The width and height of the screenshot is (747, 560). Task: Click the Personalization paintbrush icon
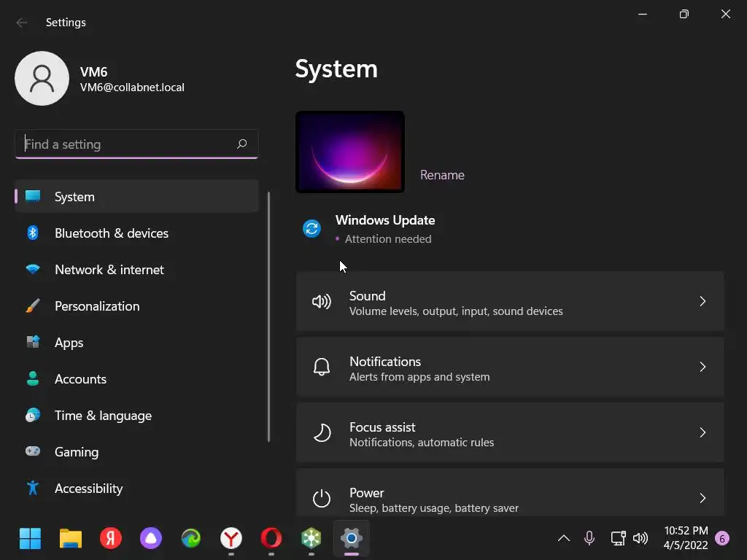[x=33, y=306]
